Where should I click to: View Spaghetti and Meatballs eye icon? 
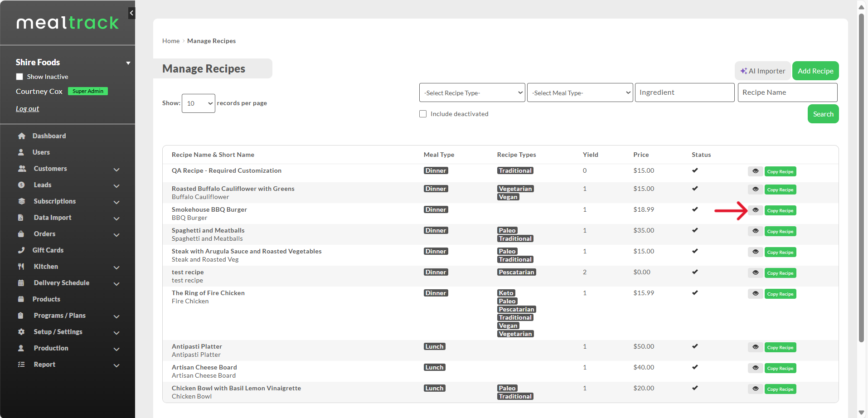click(x=756, y=231)
